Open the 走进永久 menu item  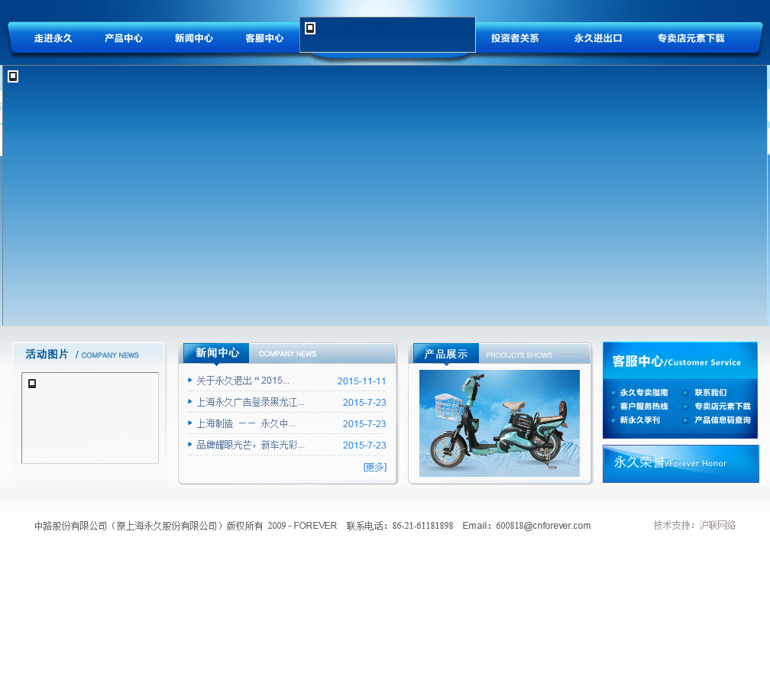(53, 38)
